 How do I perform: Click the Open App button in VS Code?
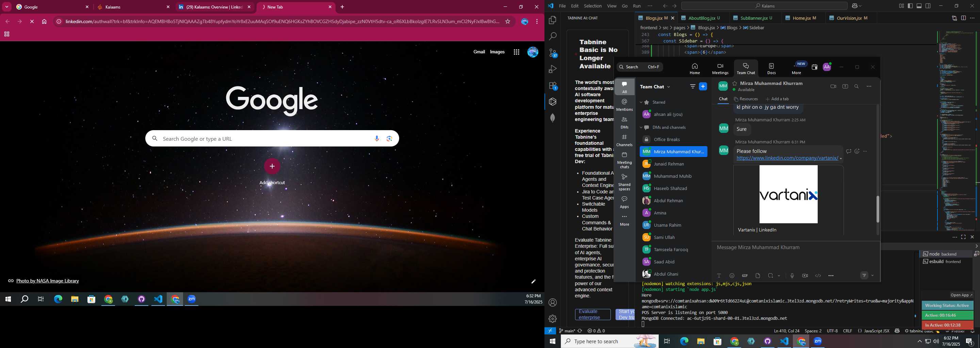click(x=961, y=295)
